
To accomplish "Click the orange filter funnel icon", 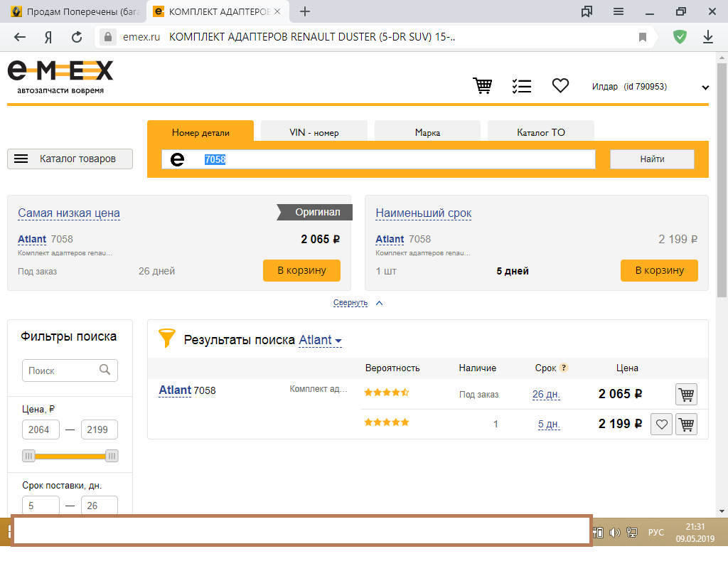I will pyautogui.click(x=166, y=338).
